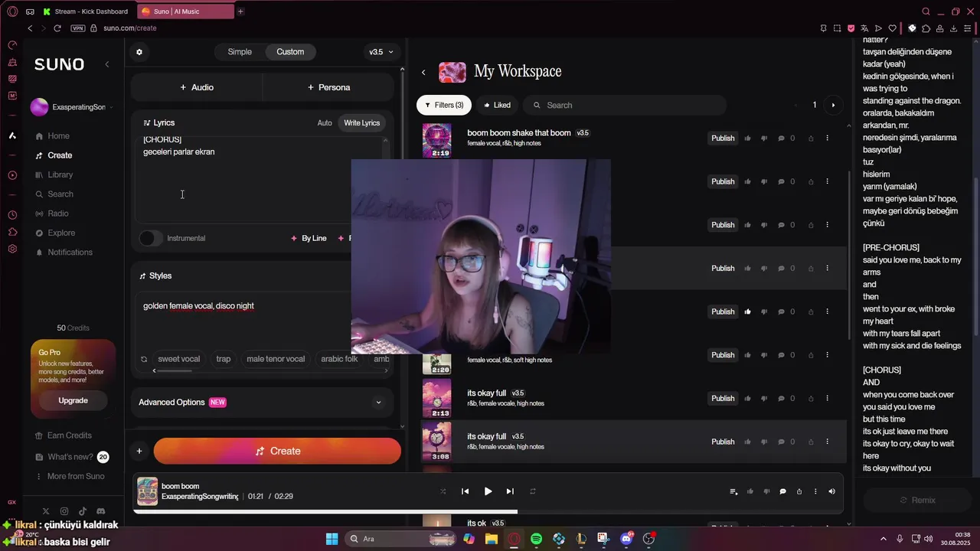Seek on the player progress bar

[x=488, y=512]
